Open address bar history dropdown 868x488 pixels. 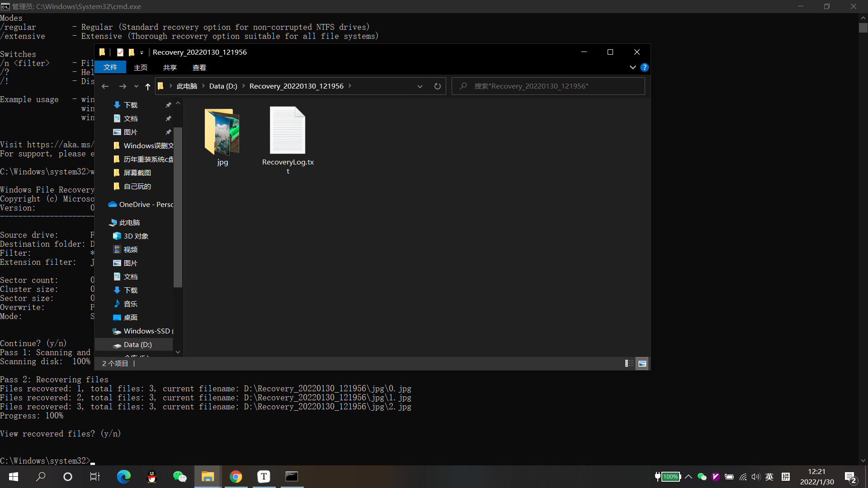pos(420,86)
